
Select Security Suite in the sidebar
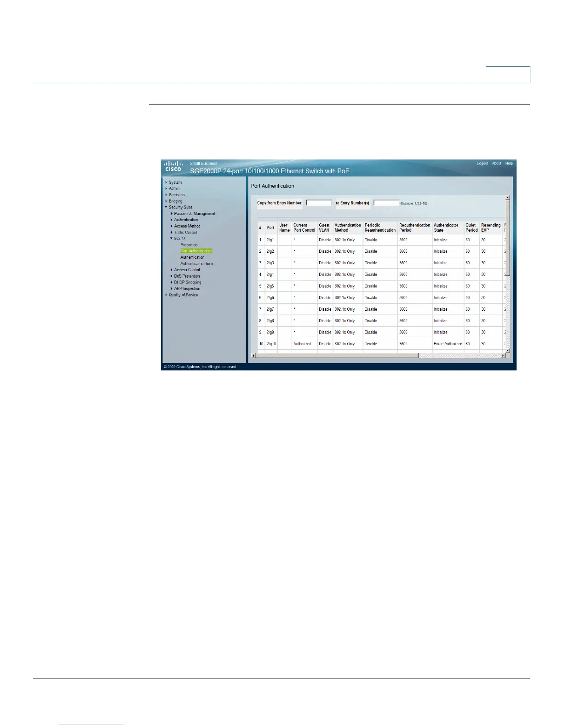(x=181, y=207)
